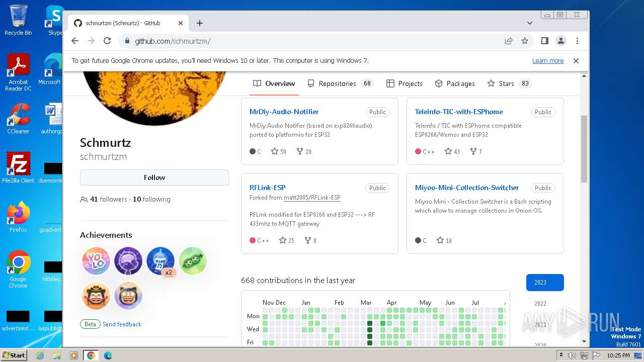
Task: Dismiss the Chrome update notification bar
Action: (x=576, y=61)
